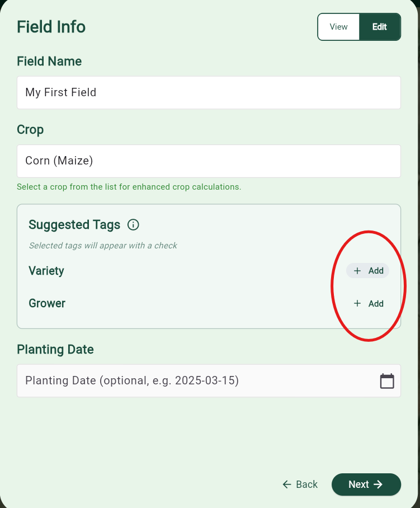Viewport: 420px width, 508px height.
Task: Toggle the View/Edit switch to View
Action: click(x=338, y=26)
